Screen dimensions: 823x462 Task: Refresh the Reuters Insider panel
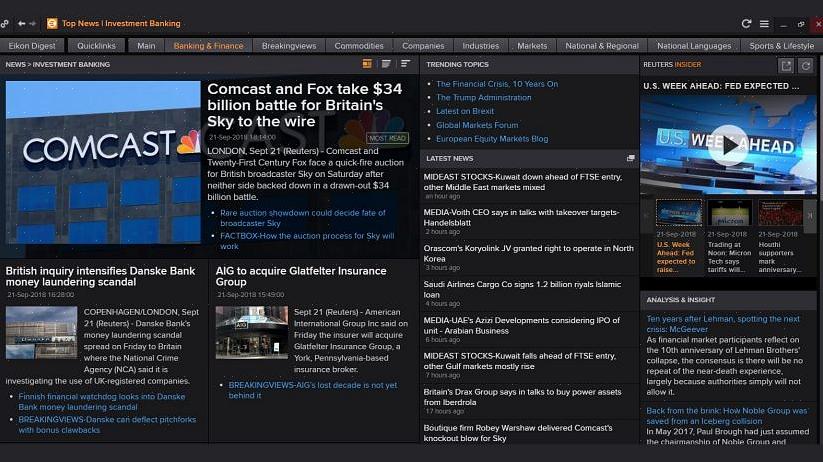pos(806,65)
